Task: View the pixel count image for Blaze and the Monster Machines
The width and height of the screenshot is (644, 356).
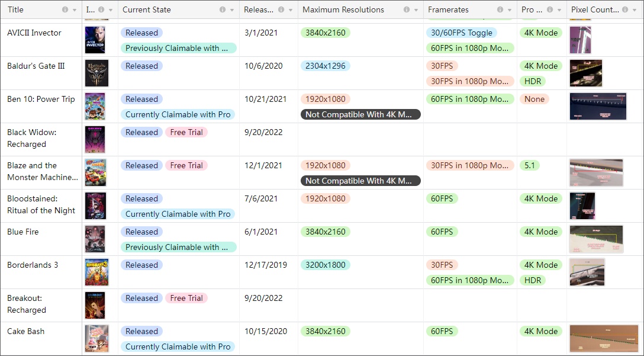Action: (597, 172)
